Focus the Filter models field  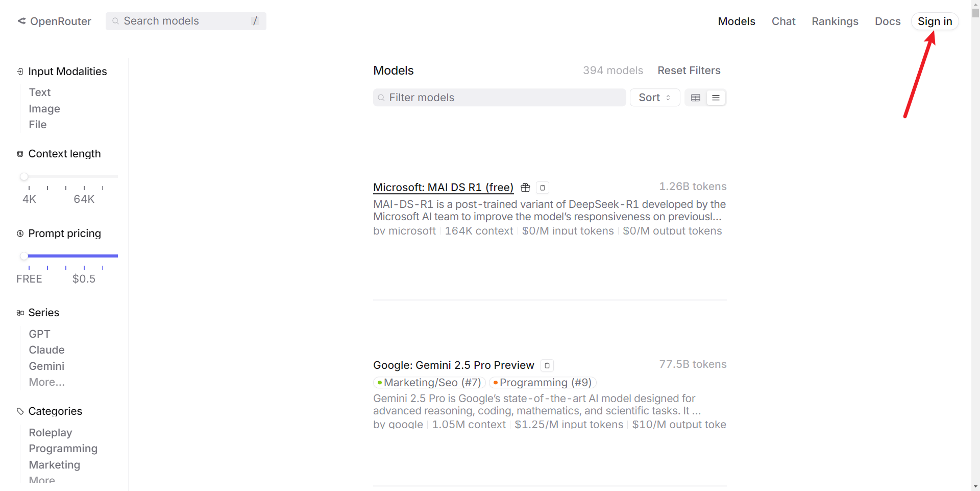[500, 98]
